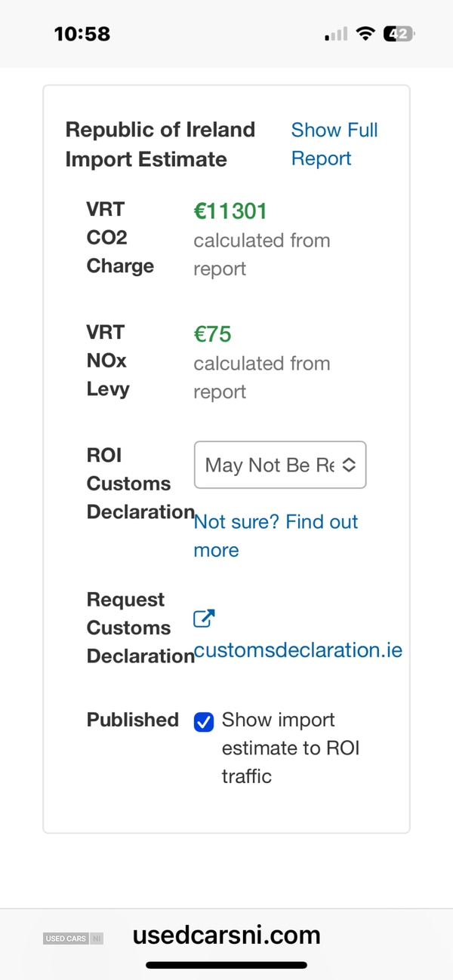Tap the Wi-Fi icon in status bar
This screenshot has height=980, width=453.
366,34
